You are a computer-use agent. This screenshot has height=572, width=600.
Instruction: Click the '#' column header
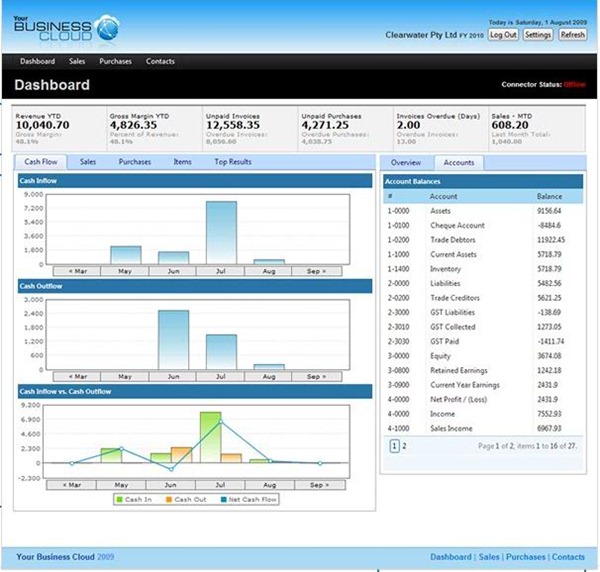(x=390, y=196)
